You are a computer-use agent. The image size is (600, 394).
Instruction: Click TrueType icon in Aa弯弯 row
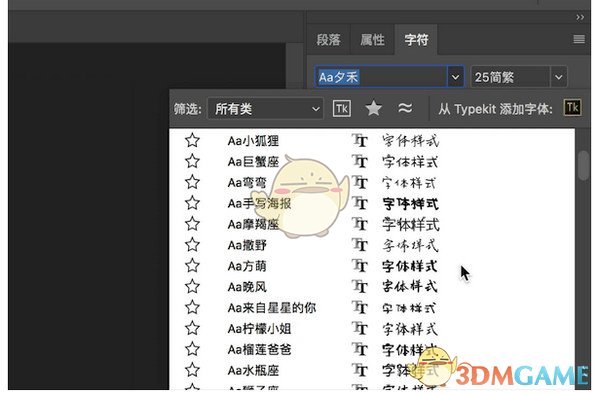pos(360,182)
